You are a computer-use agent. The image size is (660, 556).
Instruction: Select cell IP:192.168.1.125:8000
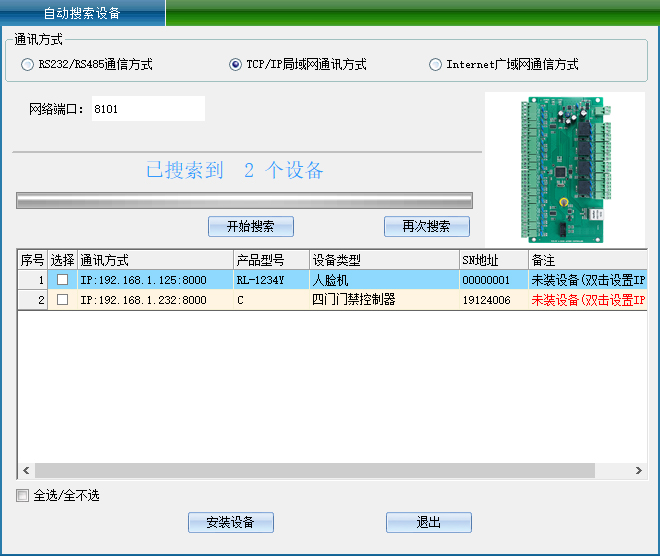[x=155, y=280]
